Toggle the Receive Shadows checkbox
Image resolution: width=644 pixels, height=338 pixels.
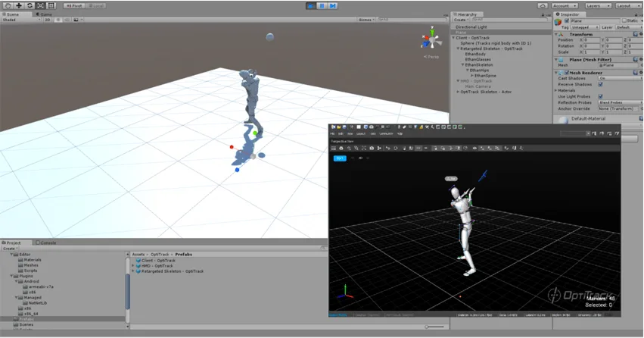click(600, 84)
